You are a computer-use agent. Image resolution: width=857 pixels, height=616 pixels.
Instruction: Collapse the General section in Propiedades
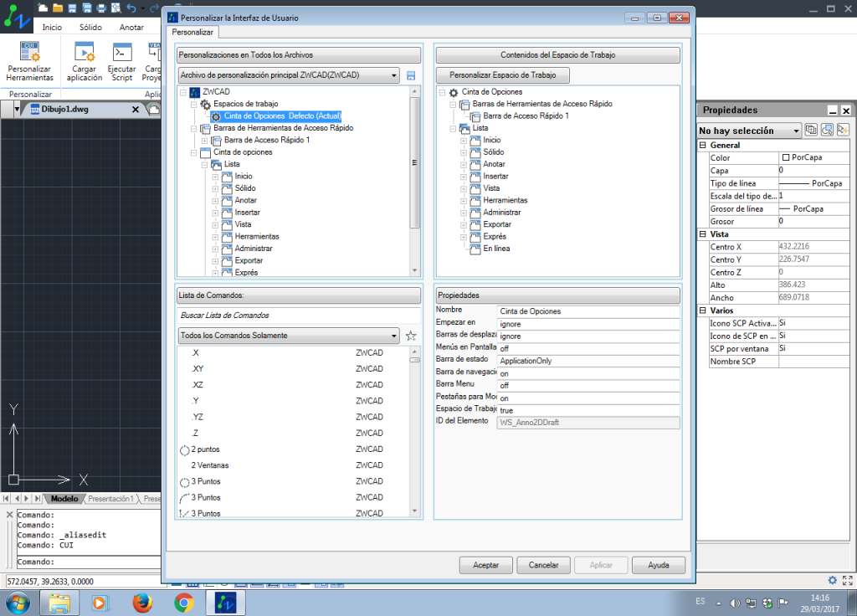click(x=703, y=146)
